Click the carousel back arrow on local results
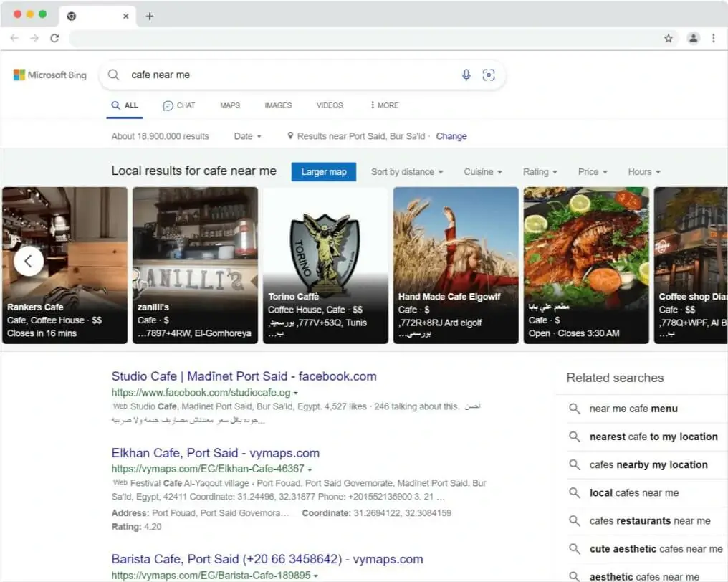 [x=28, y=261]
